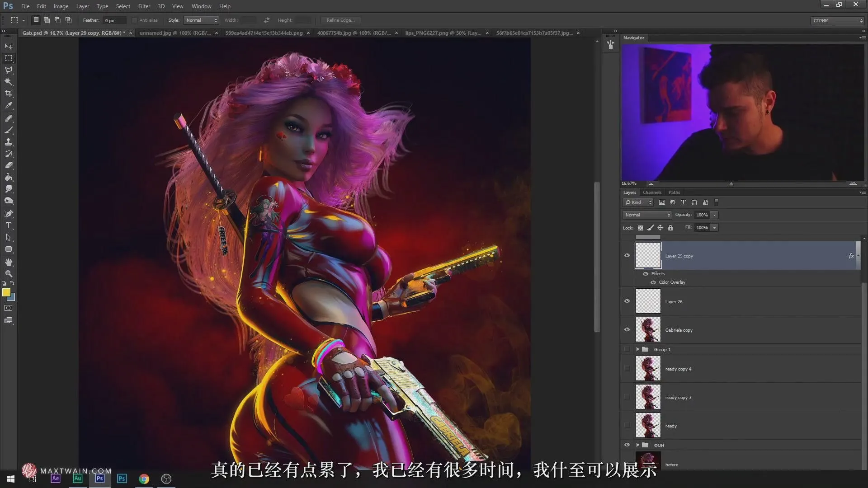Open the Filter menu
The width and height of the screenshot is (868, 488).
144,6
